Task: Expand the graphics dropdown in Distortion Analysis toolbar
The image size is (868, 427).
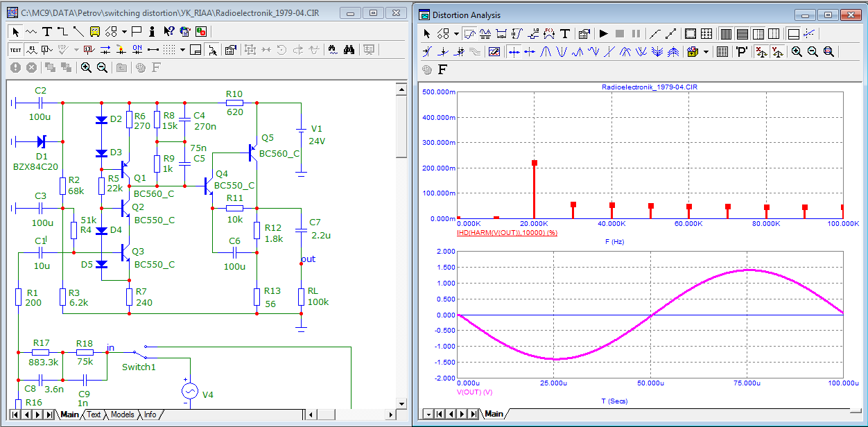Action: tap(456, 33)
